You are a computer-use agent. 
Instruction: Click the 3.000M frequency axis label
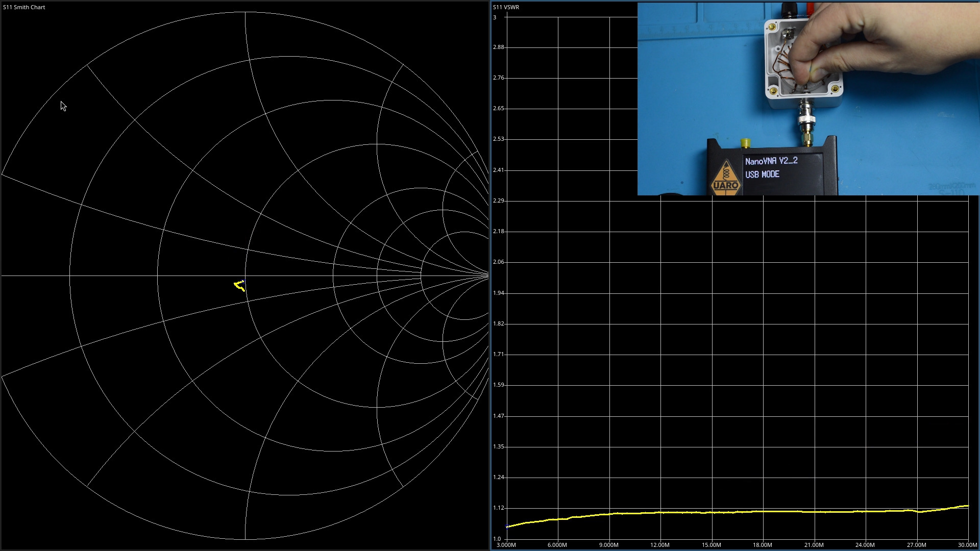pyautogui.click(x=506, y=545)
